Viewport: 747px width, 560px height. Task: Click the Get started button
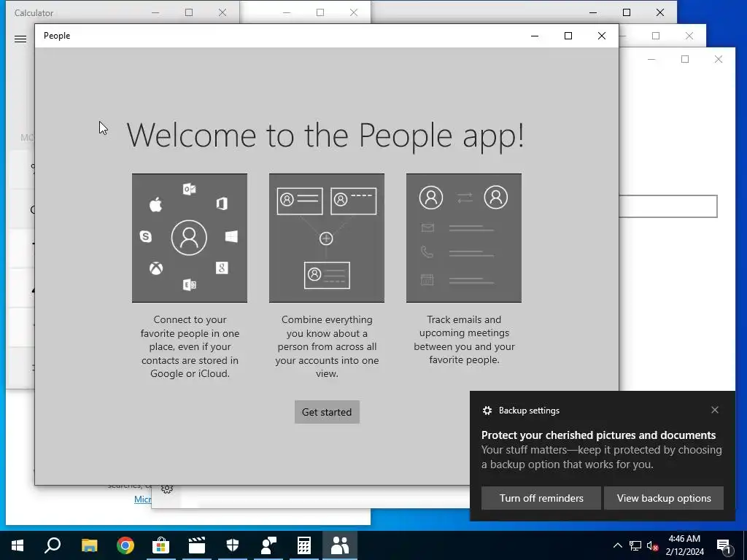[327, 412]
